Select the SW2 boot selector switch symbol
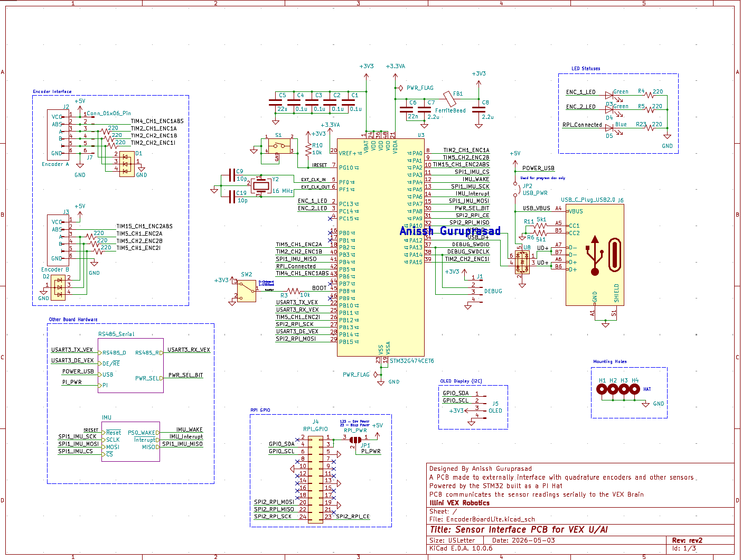Image resolution: width=741 pixels, height=560 pixels. [x=246, y=291]
